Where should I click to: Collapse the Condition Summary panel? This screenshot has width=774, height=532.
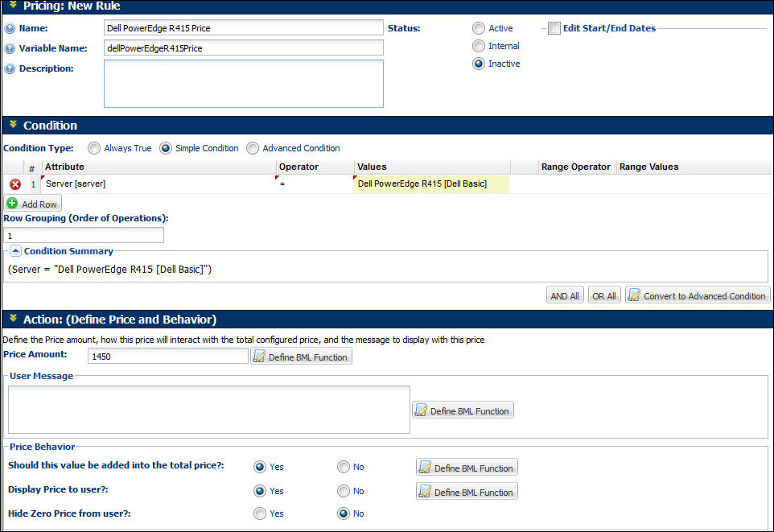[x=15, y=250]
